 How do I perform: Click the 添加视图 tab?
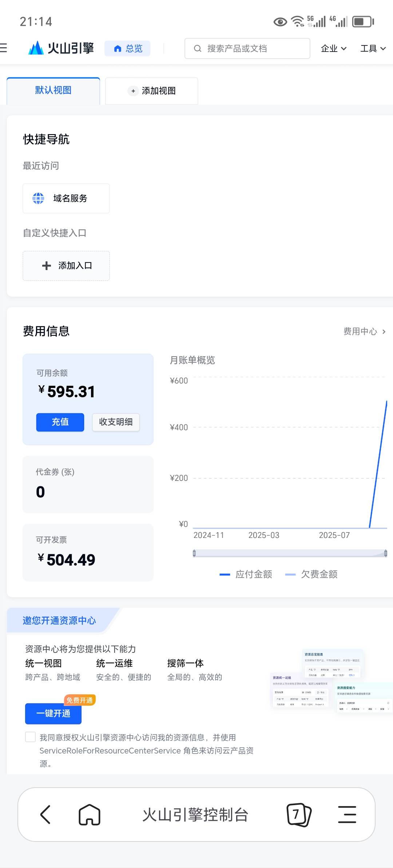(152, 91)
